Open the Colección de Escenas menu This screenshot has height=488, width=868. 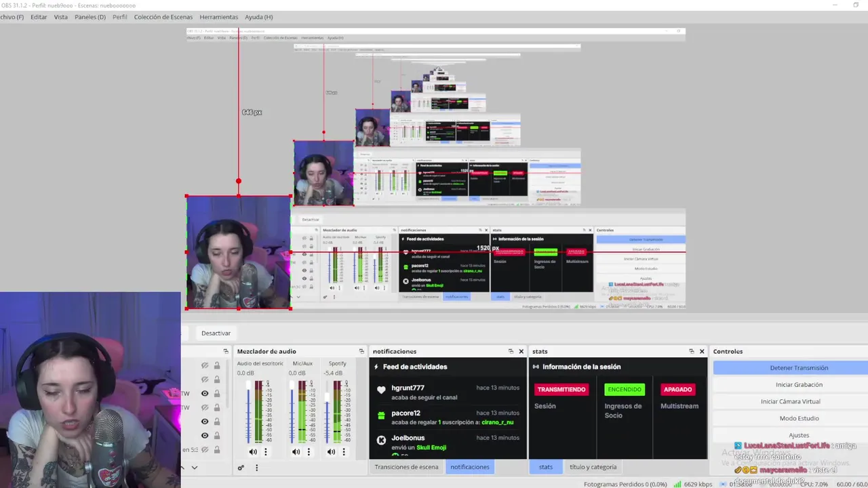point(163,17)
